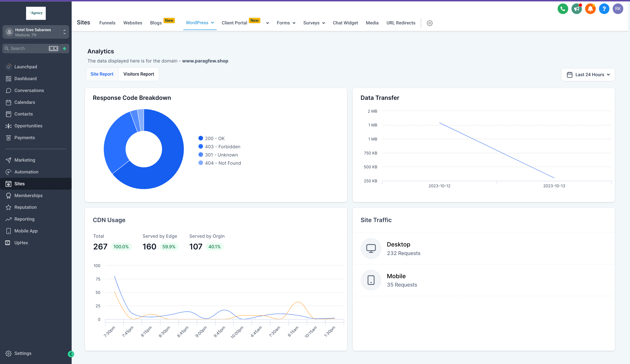Click the 100.0% Total badge
This screenshot has width=630, height=364.
pos(121,247)
